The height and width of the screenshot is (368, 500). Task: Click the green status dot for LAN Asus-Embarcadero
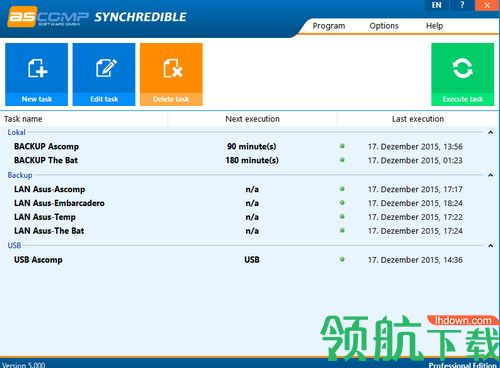click(342, 203)
